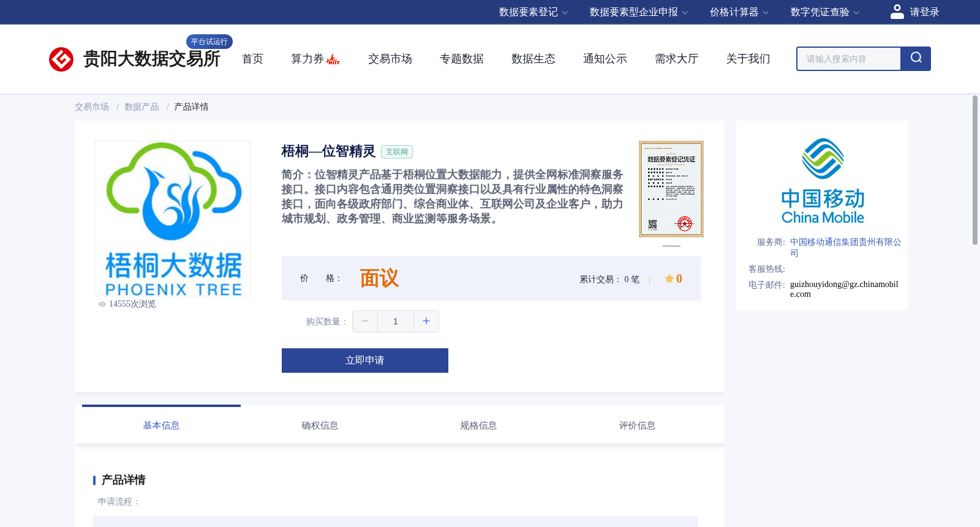
Task: Click 交易市场 breadcrumb link
Action: pyautogui.click(x=92, y=107)
